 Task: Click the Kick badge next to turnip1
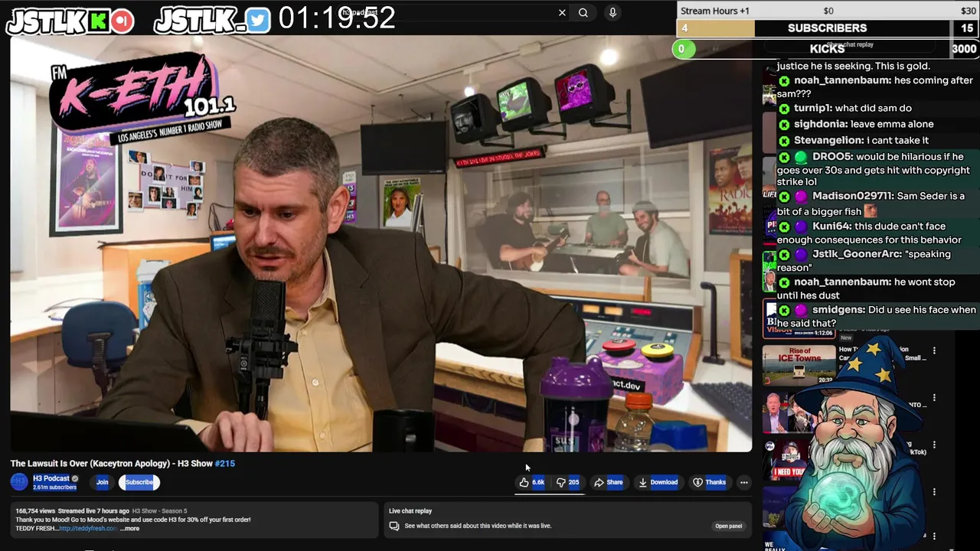tap(784, 109)
